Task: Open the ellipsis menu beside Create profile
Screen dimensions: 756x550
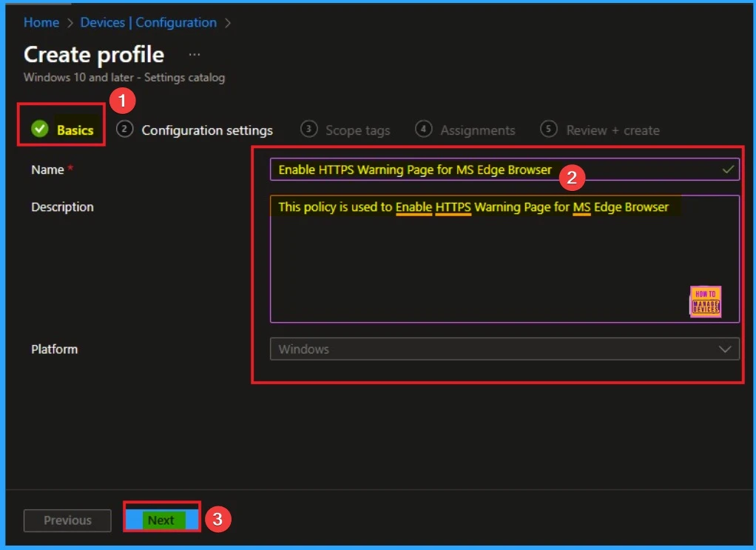Action: pyautogui.click(x=195, y=55)
